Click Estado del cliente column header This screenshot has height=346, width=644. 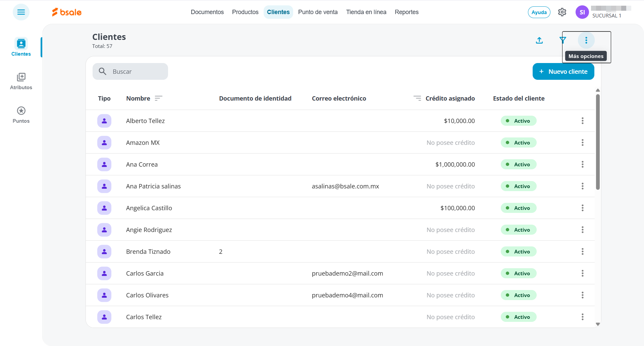pyautogui.click(x=519, y=98)
